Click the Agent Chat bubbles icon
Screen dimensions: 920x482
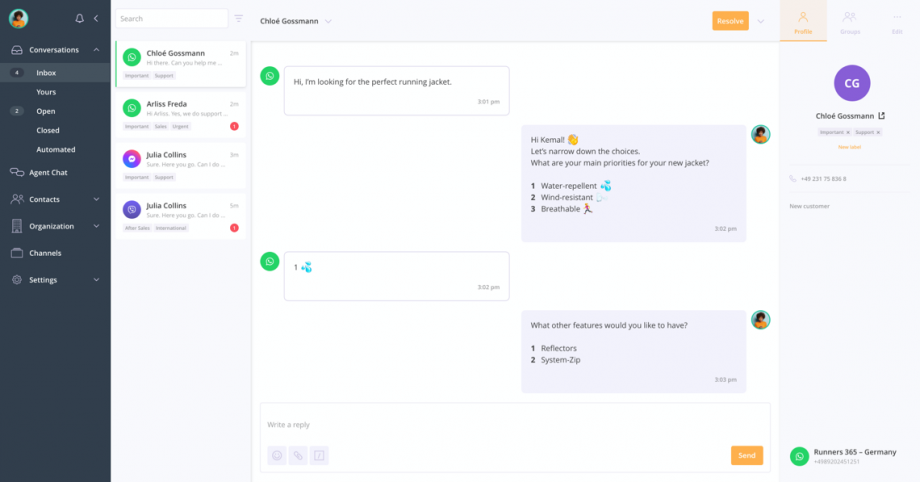[17, 173]
